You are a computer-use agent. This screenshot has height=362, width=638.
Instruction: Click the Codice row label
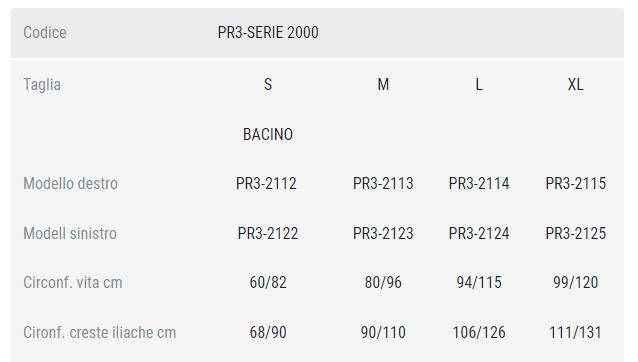[45, 33]
